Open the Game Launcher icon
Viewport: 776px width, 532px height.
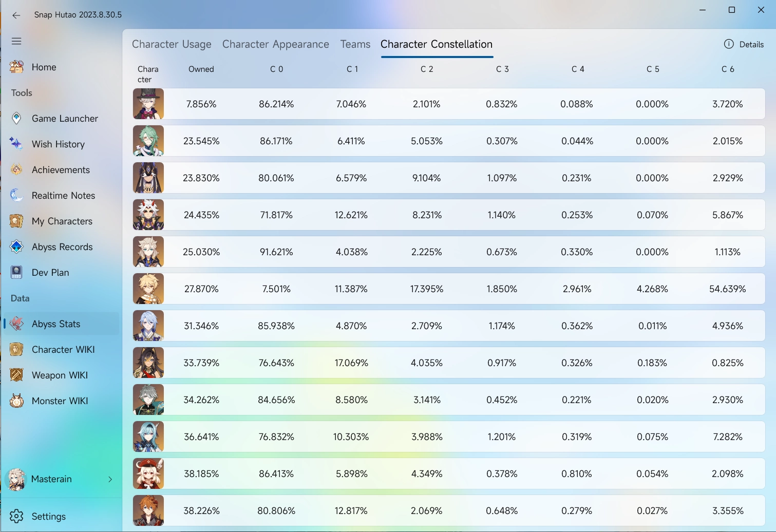pyautogui.click(x=16, y=118)
